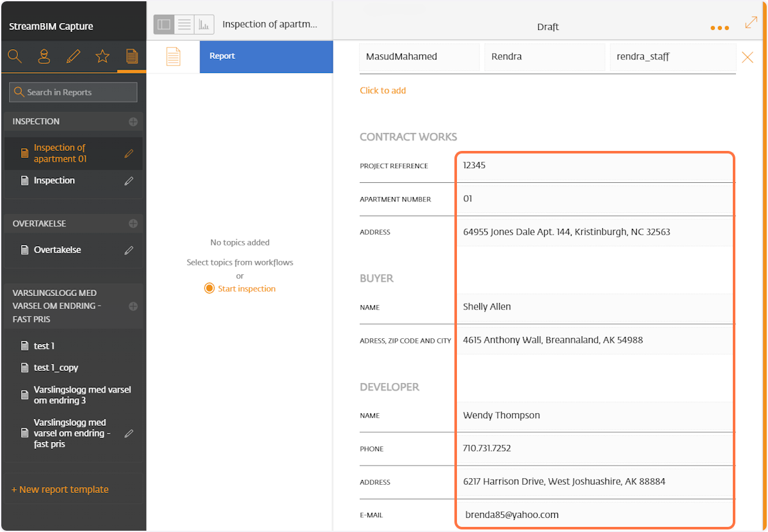Click the document icon beside Report tab
Viewport: 768px width, 532px height.
coord(173,56)
